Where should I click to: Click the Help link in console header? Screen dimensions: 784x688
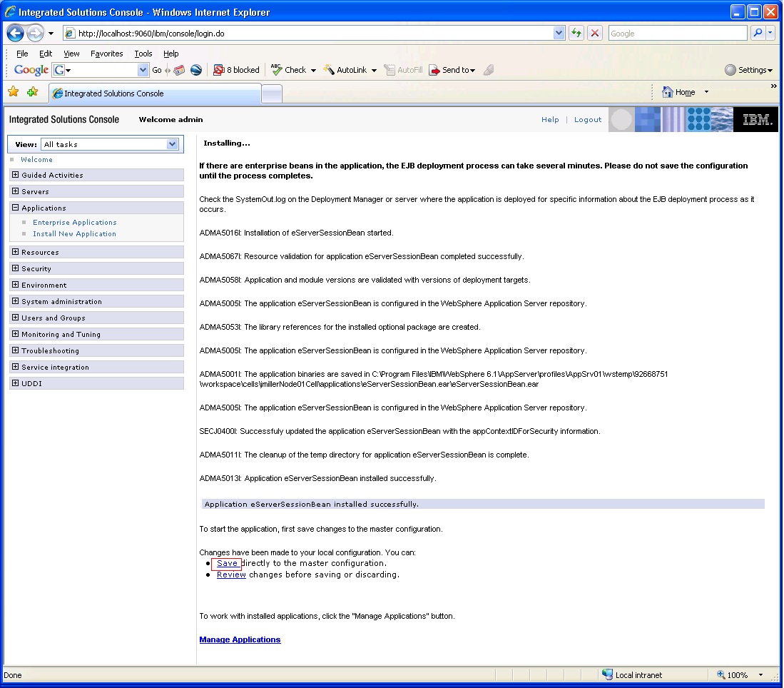click(550, 120)
